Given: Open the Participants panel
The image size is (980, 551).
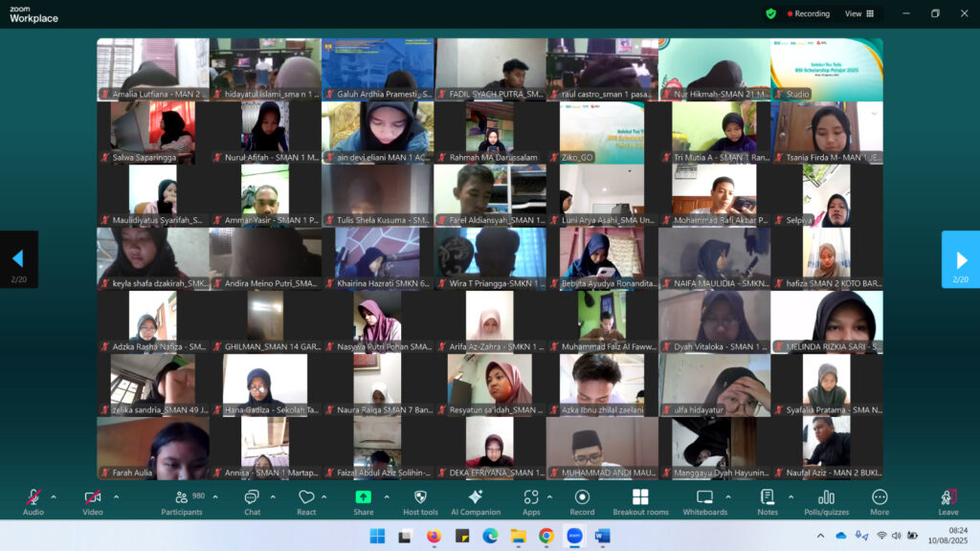Looking at the screenshot, I should (x=181, y=498).
